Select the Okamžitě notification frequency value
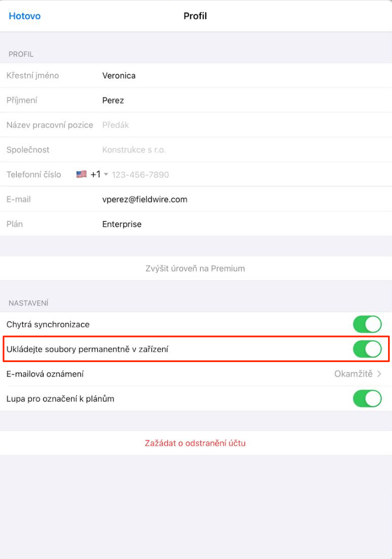The height and width of the screenshot is (559, 392). [353, 374]
